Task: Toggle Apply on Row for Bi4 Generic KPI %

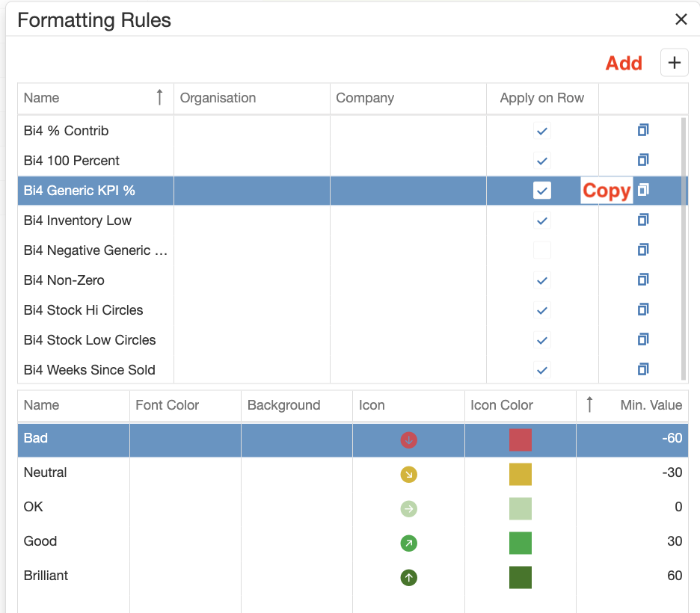Action: coord(542,191)
